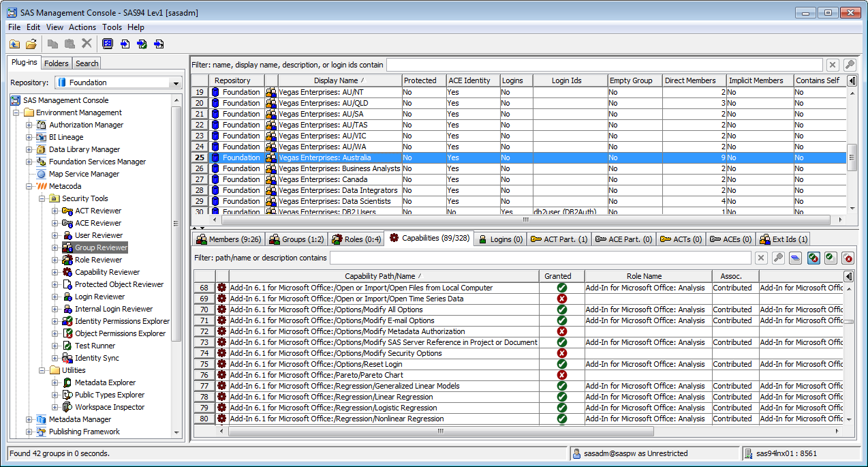Switch to the Roles (0:4) tab
The width and height of the screenshot is (868, 467).
tap(356, 239)
